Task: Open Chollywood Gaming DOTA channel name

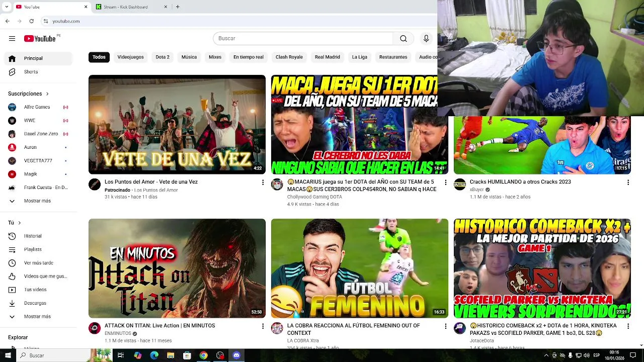Action: (x=314, y=197)
